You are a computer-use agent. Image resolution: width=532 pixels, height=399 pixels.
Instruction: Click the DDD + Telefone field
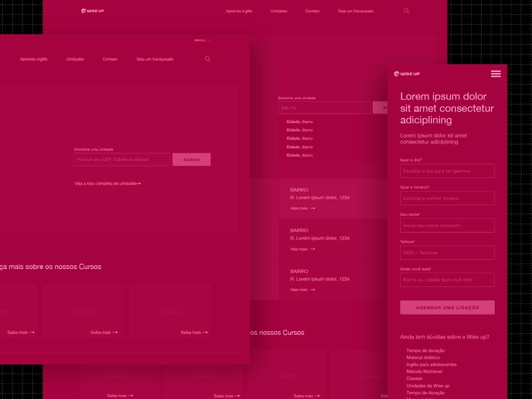[447, 253]
